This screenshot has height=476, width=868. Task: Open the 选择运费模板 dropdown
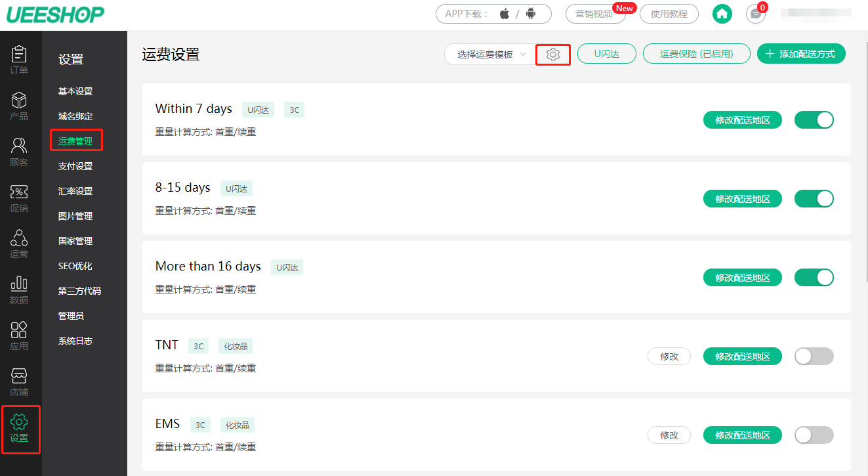491,54
